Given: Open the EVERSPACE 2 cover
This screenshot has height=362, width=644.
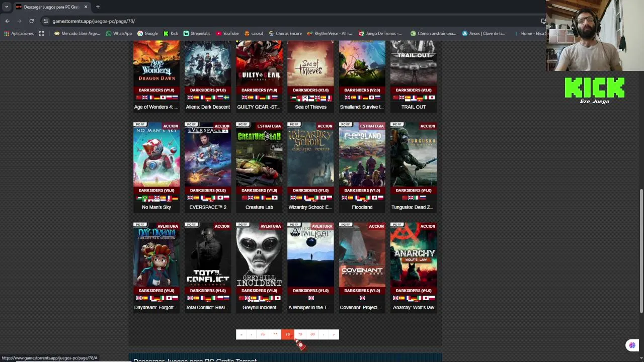Looking at the screenshot, I should point(208,154).
